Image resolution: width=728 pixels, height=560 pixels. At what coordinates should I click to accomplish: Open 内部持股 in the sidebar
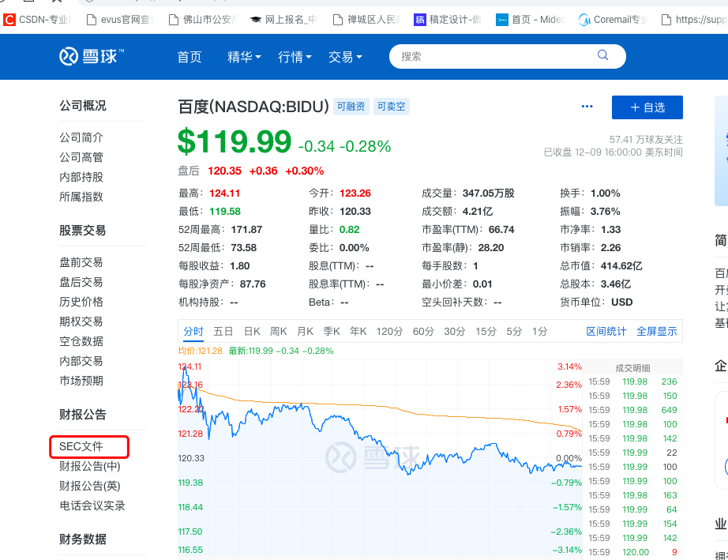pyautogui.click(x=81, y=177)
